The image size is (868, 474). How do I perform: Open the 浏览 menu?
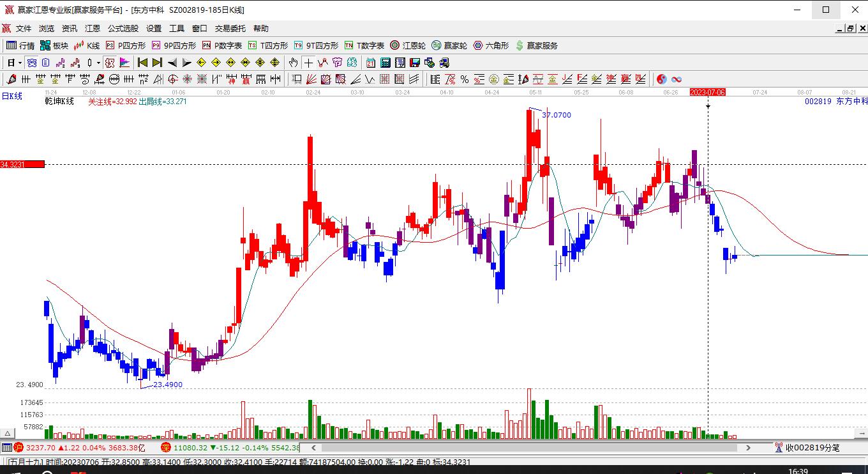coord(47,29)
